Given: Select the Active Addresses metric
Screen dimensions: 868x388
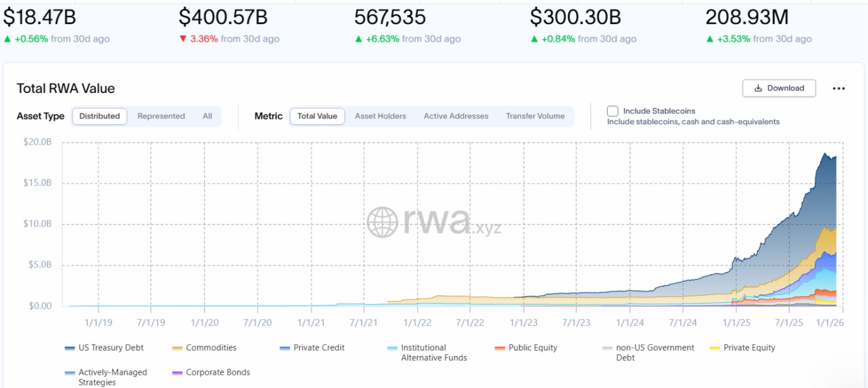Looking at the screenshot, I should coord(456,116).
